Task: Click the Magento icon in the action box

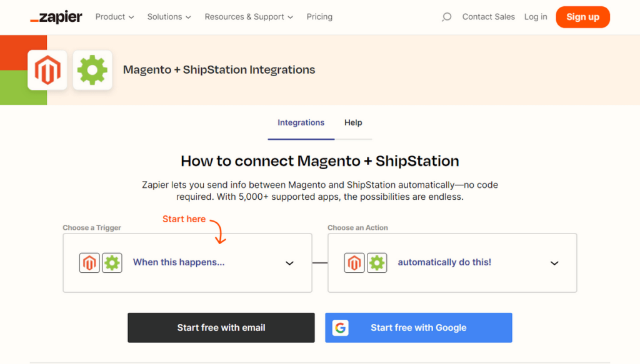Action: pyautogui.click(x=354, y=262)
